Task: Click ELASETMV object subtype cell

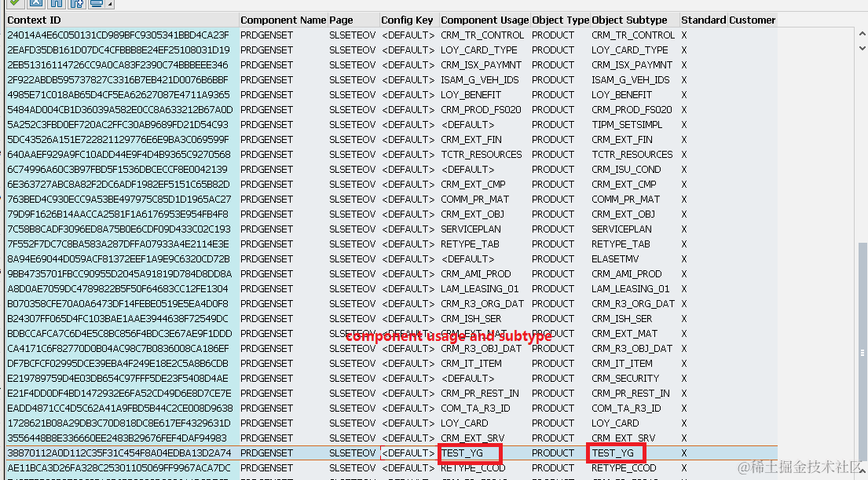Action: pos(615,259)
